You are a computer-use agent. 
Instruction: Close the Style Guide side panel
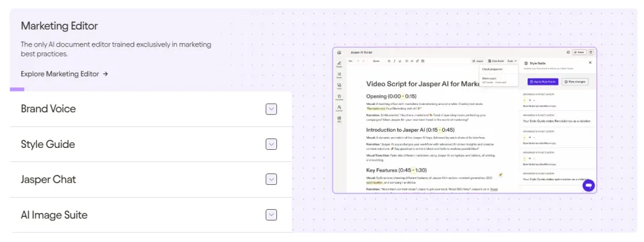click(x=590, y=63)
